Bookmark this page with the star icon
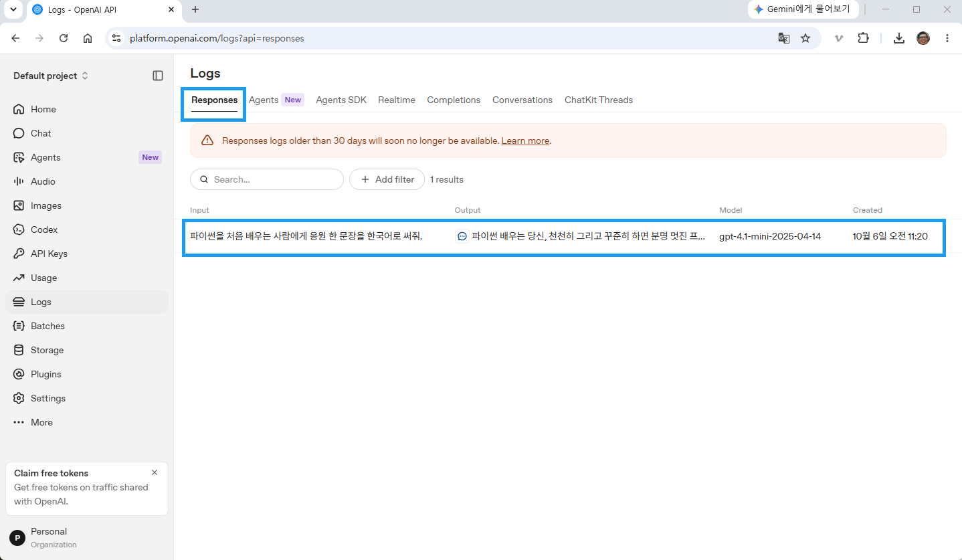 tap(805, 38)
